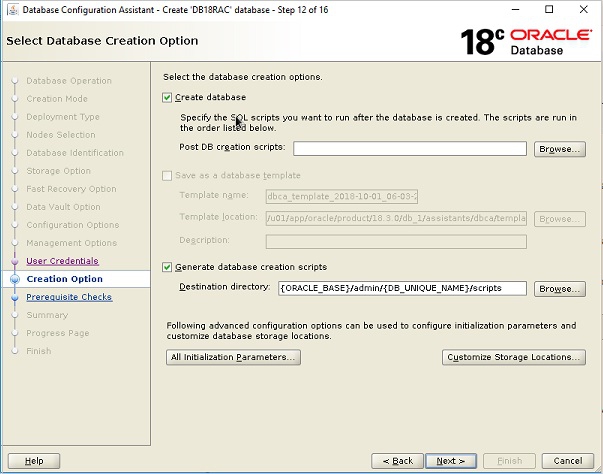The image size is (603, 474).
Task: Browse for Destination directory
Action: (x=560, y=289)
